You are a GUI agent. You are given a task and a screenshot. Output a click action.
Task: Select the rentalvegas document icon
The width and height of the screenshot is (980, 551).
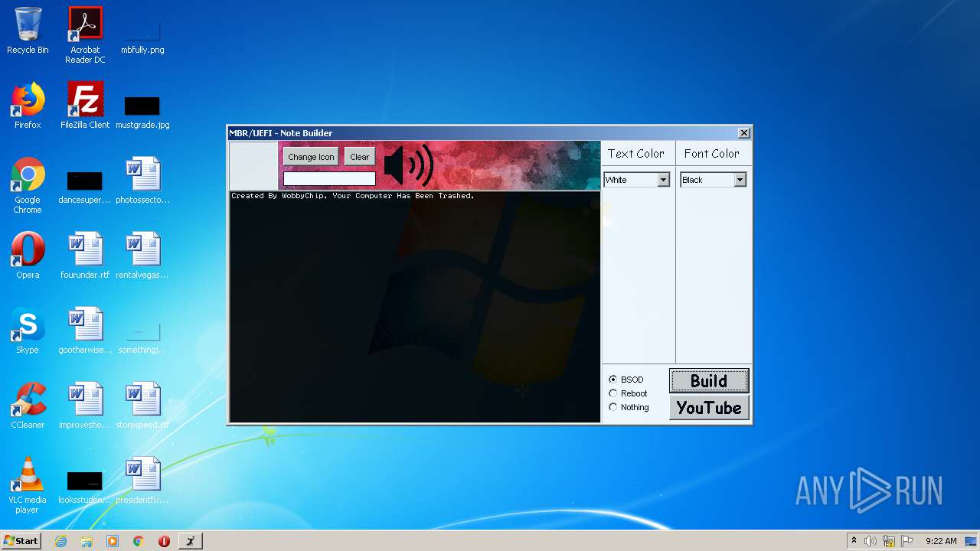click(142, 256)
